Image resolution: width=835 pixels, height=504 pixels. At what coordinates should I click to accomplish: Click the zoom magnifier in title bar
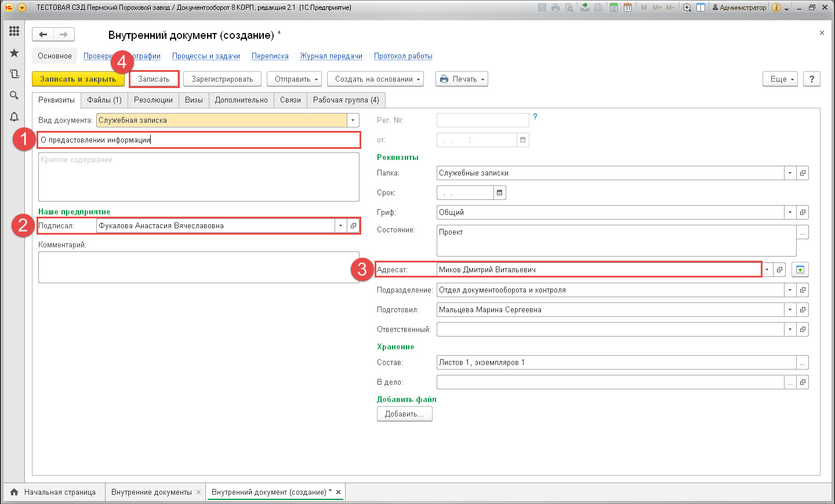[x=687, y=8]
